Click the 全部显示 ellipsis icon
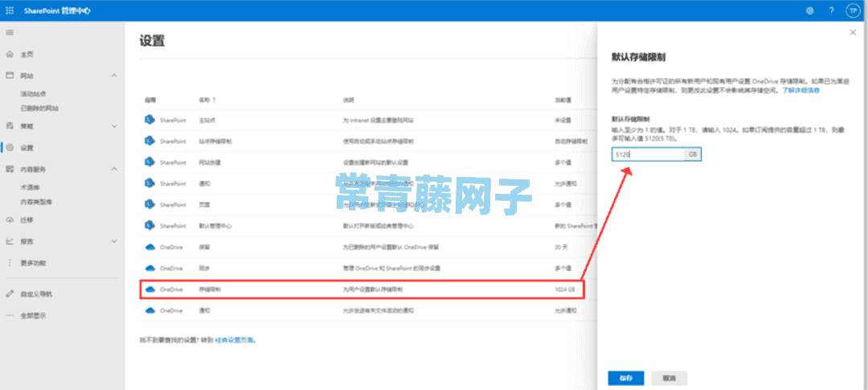Screen dimensions: 868x390 [10, 316]
